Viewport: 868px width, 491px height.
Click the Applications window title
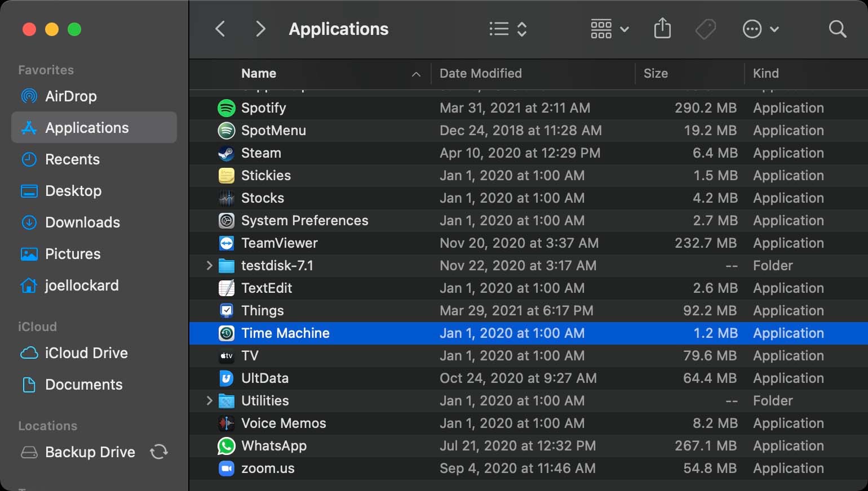338,29
